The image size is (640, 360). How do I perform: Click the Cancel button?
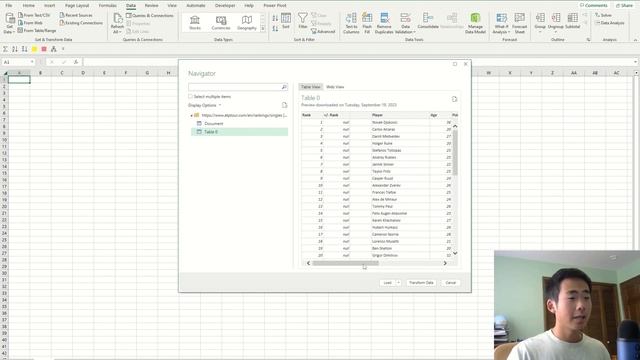pos(451,282)
